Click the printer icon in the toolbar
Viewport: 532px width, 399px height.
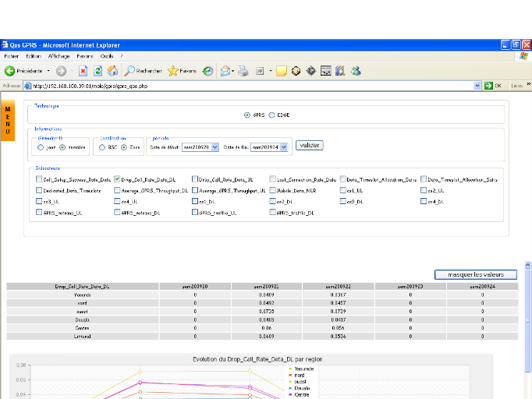(243, 71)
